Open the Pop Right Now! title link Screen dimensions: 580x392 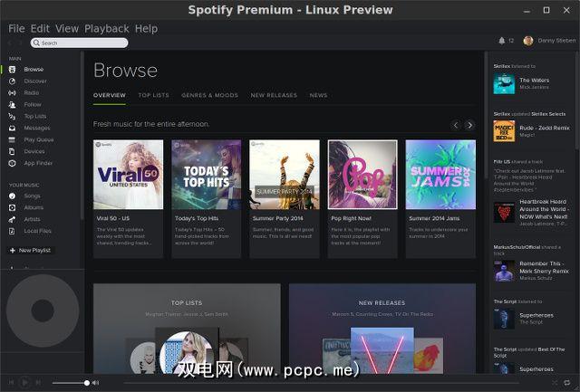(351, 218)
